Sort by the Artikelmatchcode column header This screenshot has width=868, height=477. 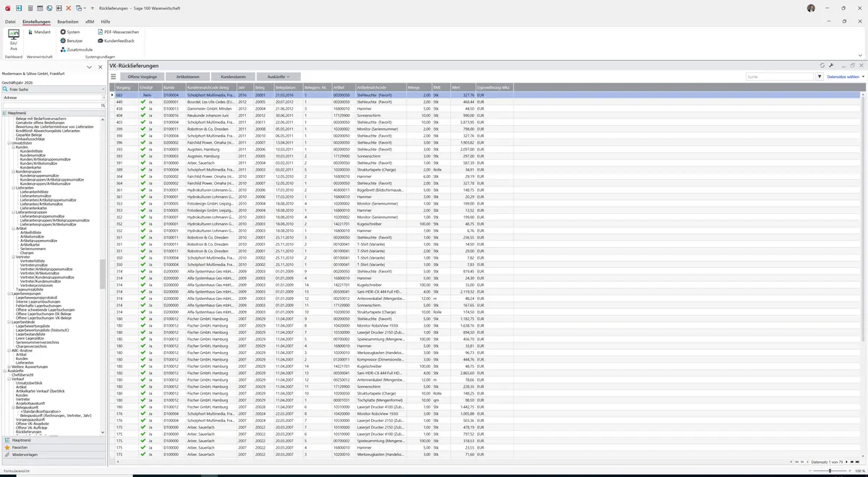pos(380,87)
